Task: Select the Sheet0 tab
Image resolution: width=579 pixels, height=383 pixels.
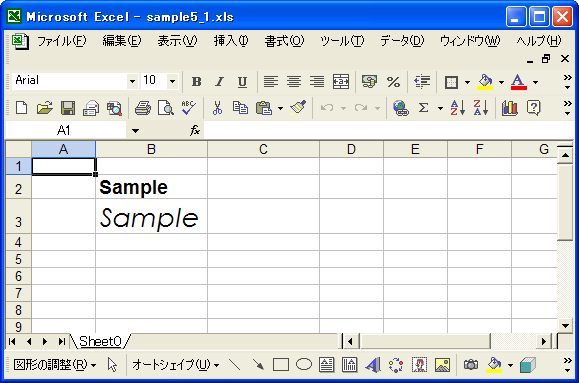Action: 100,341
